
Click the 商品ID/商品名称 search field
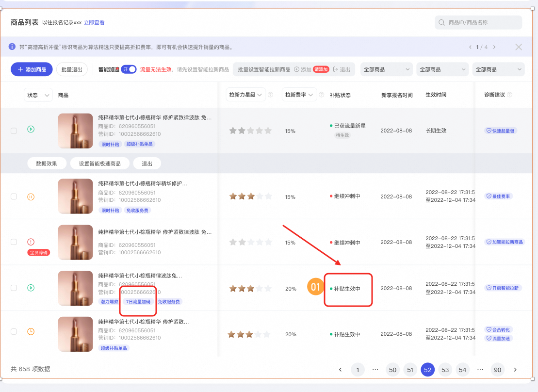(x=478, y=22)
